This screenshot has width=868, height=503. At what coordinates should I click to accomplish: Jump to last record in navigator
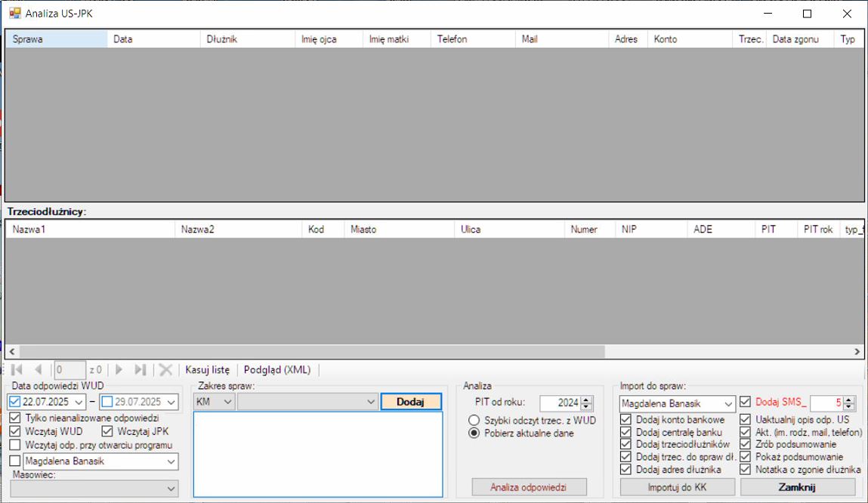click(140, 370)
